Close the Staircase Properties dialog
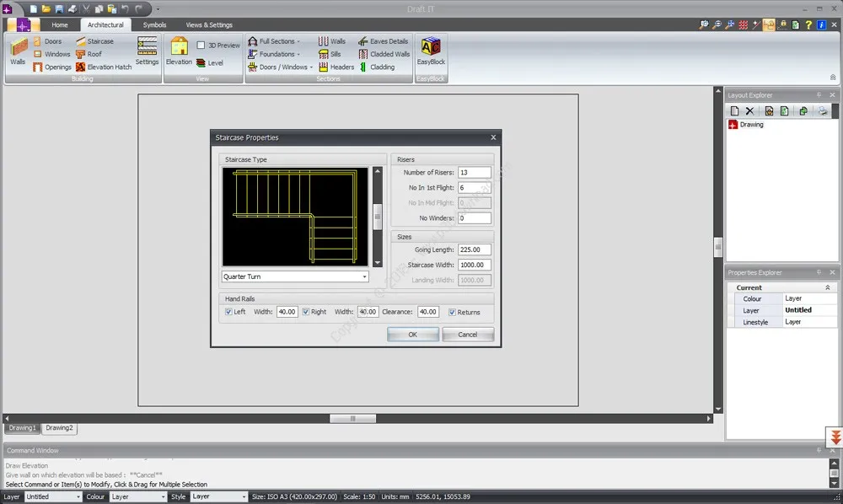 (x=493, y=137)
